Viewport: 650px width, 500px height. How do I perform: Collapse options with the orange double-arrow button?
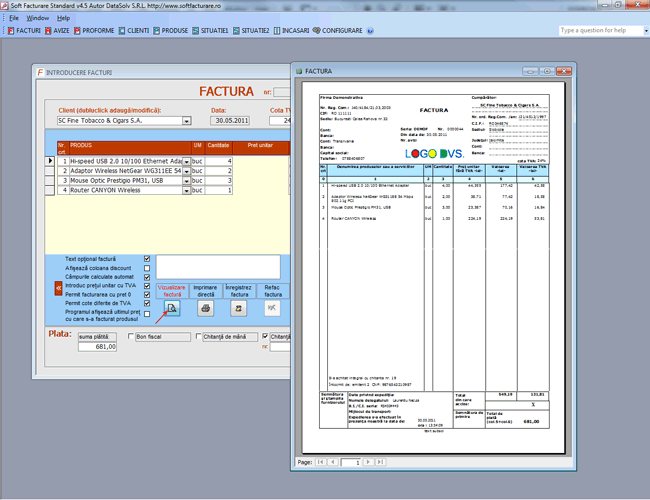58,288
